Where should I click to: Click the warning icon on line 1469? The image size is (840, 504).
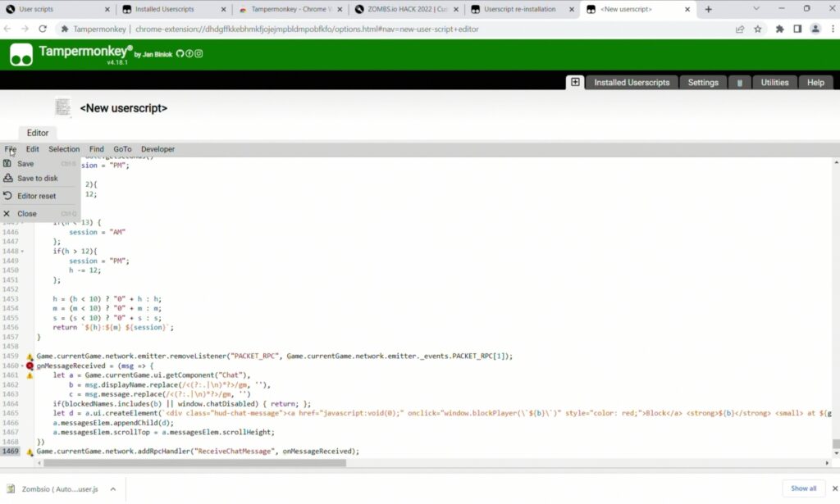tap(30, 452)
